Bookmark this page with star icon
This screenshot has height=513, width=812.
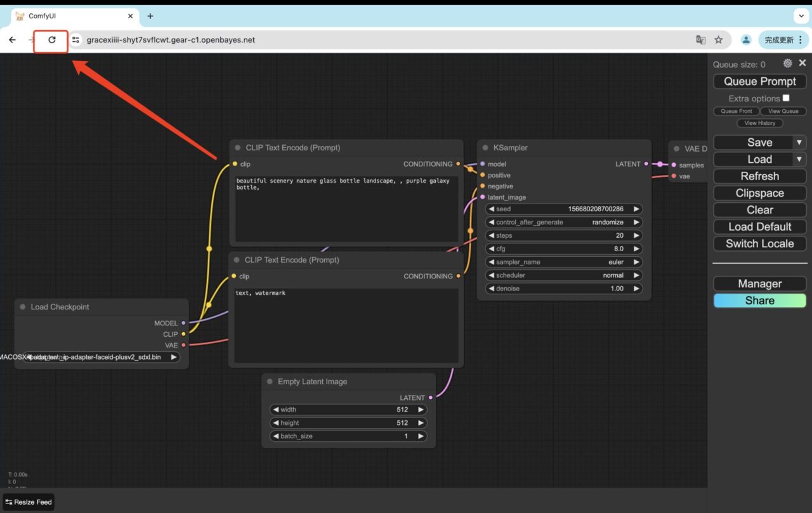[719, 40]
